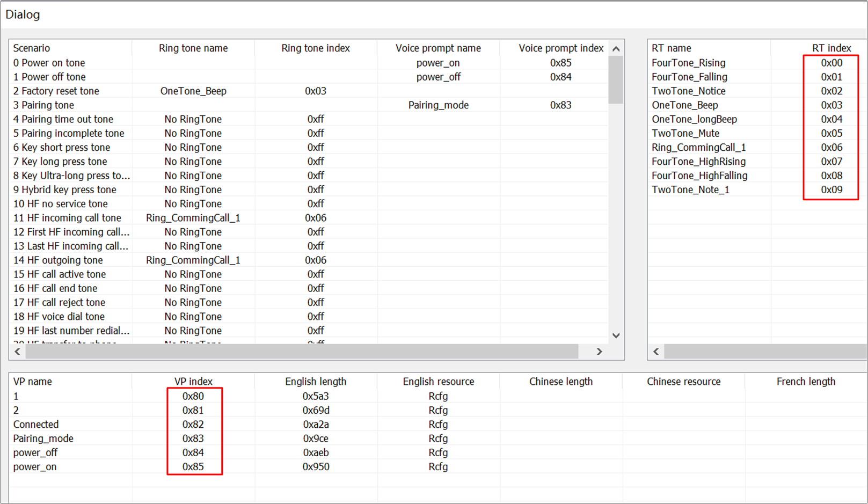The height and width of the screenshot is (504, 868).
Task: Select '11 HF incoming call tone' row
Action: [x=309, y=218]
